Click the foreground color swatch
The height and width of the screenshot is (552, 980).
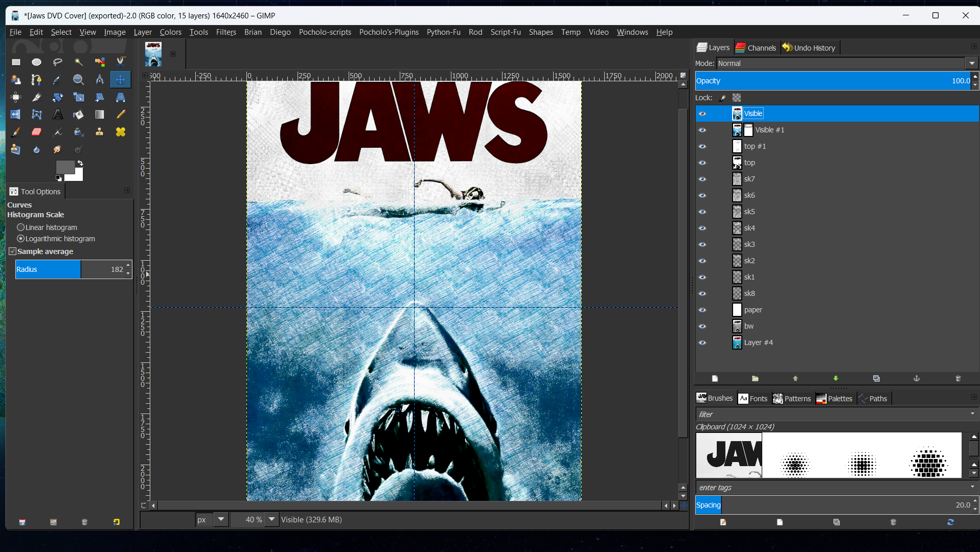click(x=64, y=167)
